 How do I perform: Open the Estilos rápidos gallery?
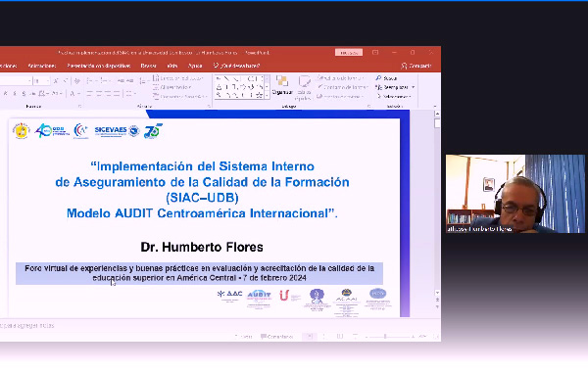point(304,88)
